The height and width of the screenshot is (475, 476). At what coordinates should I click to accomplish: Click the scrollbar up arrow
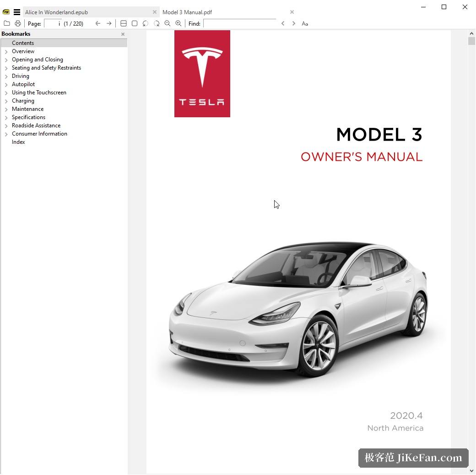pyautogui.click(x=471, y=33)
